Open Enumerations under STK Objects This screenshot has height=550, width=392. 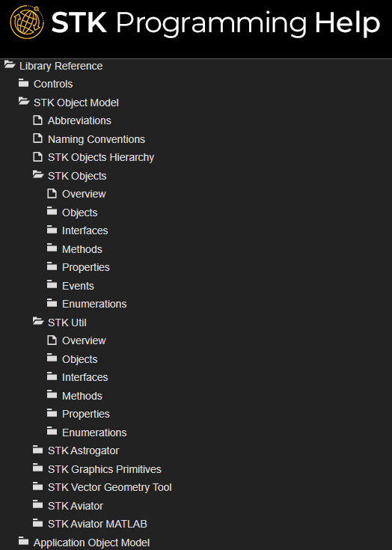click(94, 304)
